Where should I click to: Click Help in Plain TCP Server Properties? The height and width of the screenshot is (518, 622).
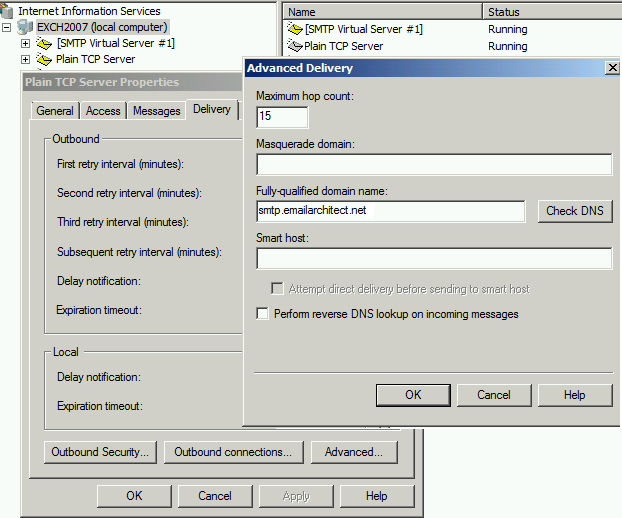(377, 496)
